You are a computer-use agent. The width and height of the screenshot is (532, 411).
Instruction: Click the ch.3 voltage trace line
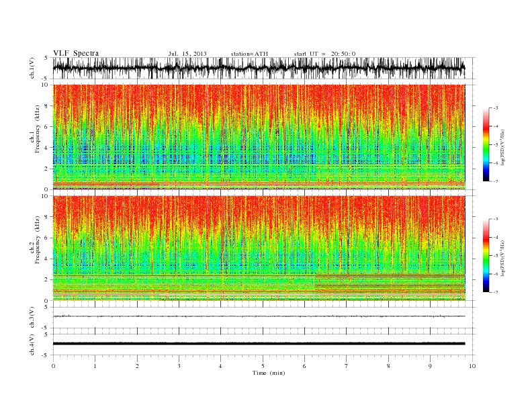pos(259,316)
